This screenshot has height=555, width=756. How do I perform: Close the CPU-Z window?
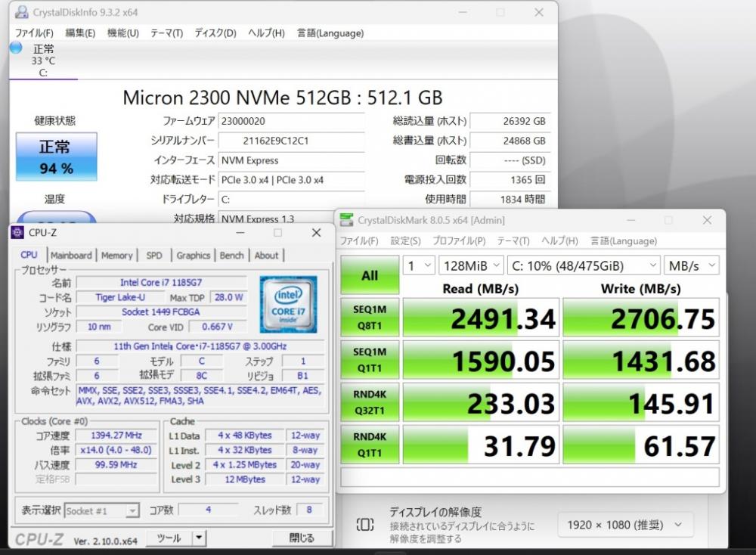coord(316,232)
